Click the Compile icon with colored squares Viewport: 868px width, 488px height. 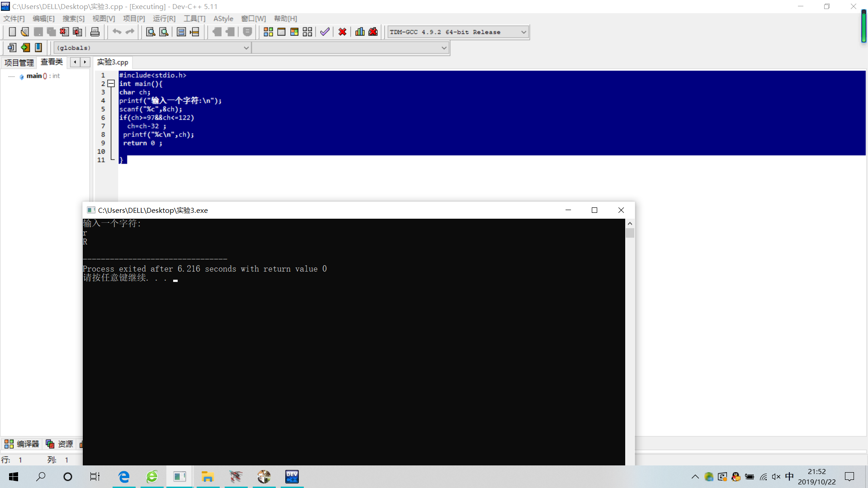pos(268,32)
